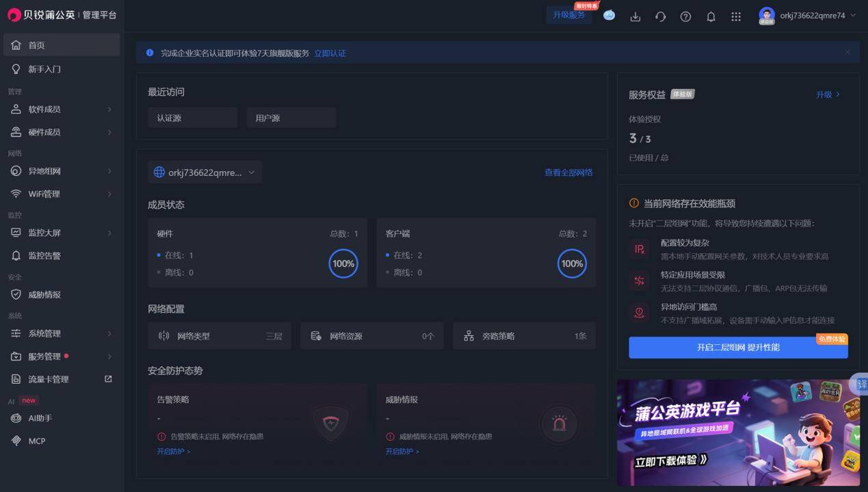This screenshot has width=868, height=492.
Task: Click the 贝锐蒲公英 logo icon
Action: point(14,15)
